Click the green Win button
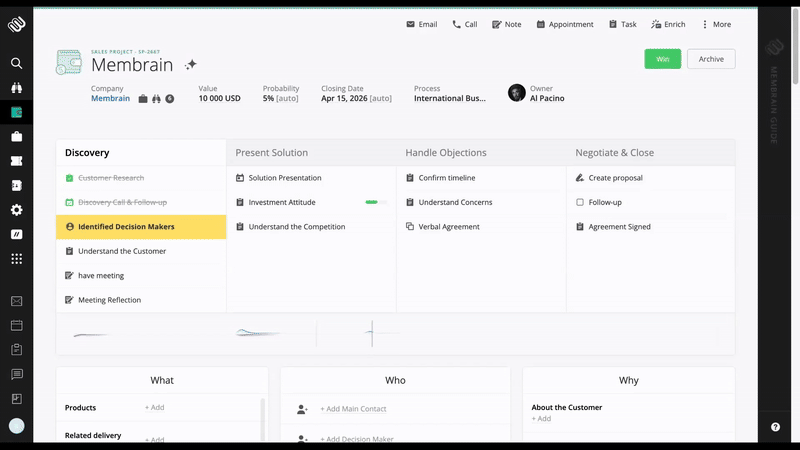Screen dimensions: 800x450 pyautogui.click(x=662, y=59)
